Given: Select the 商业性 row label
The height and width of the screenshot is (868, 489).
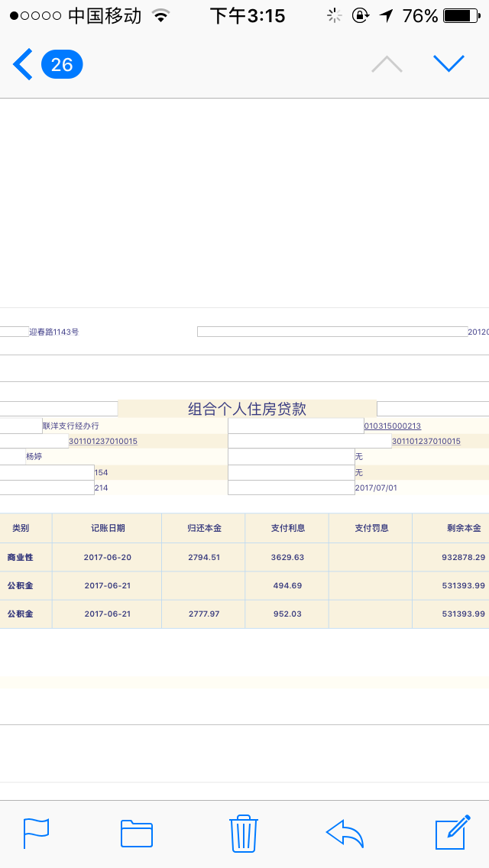Looking at the screenshot, I should (x=21, y=557).
